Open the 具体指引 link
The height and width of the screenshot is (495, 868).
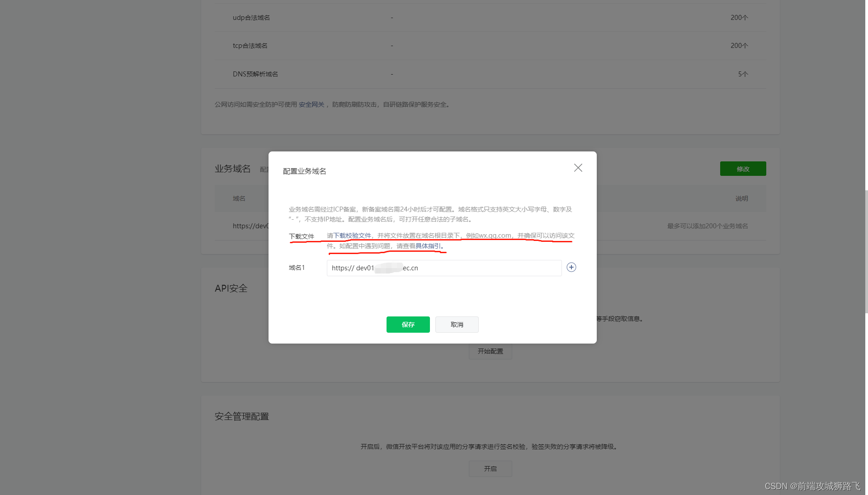[x=428, y=246]
